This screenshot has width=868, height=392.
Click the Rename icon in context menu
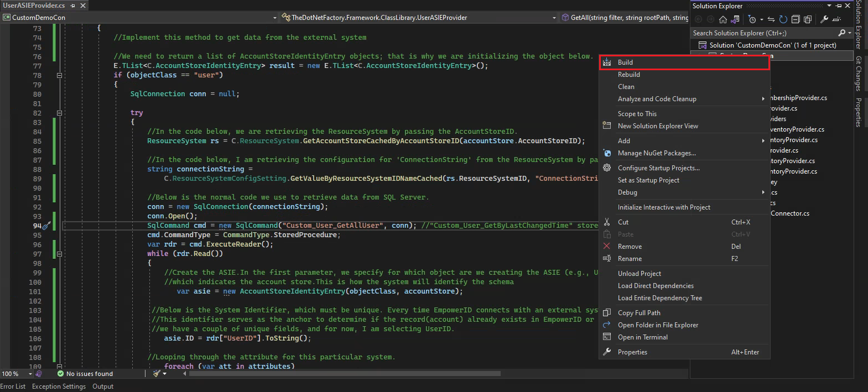pyautogui.click(x=607, y=258)
